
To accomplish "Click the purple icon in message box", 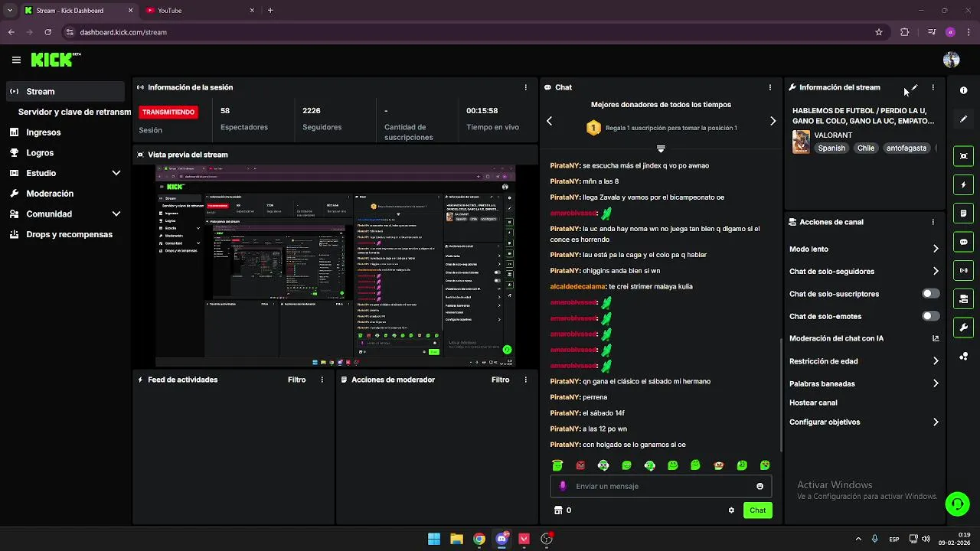I will click(x=563, y=486).
